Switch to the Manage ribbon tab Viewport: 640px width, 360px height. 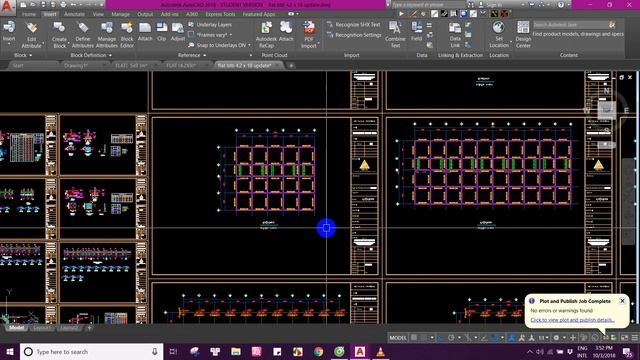[120, 14]
